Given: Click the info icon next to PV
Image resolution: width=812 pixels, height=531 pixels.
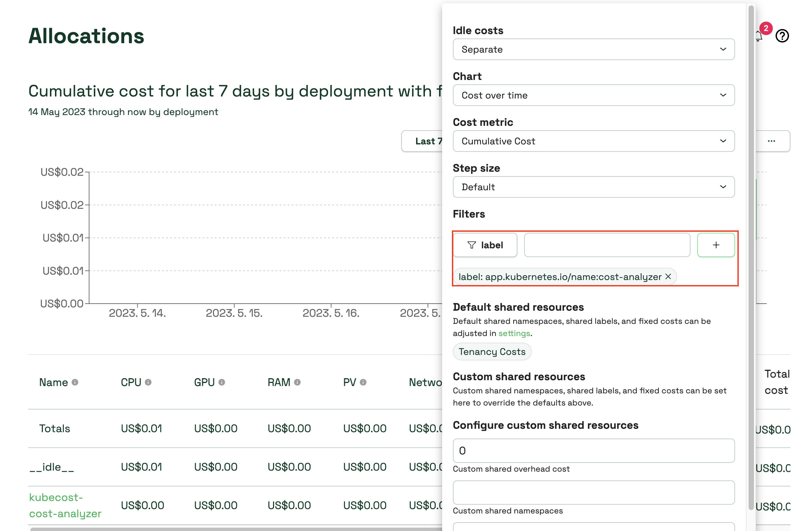Looking at the screenshot, I should (x=363, y=382).
